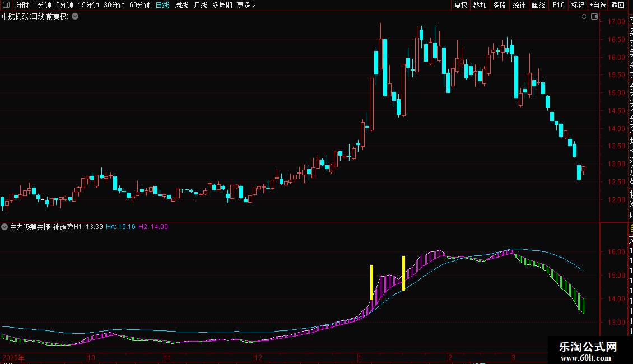The width and height of the screenshot is (633, 364).
Task: Click the 统计 statistics button
Action: (x=519, y=5)
